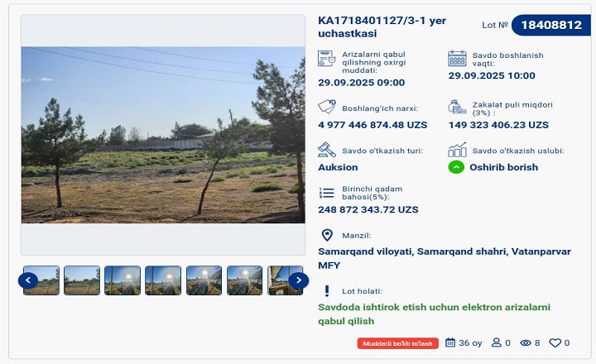Click the 36 oy calendar icon

(450, 342)
